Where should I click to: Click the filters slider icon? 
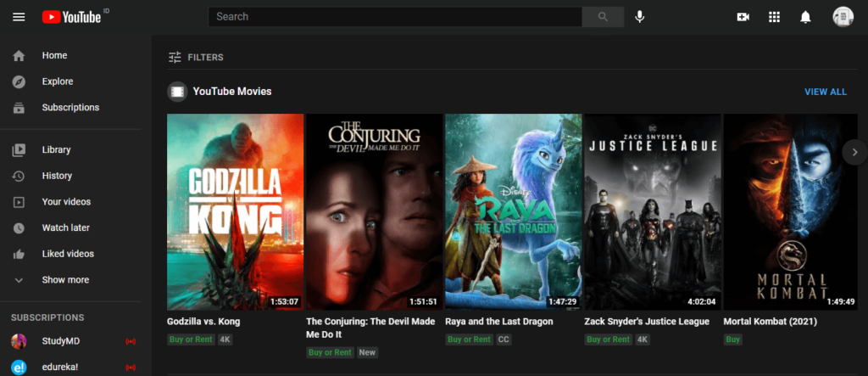175,57
